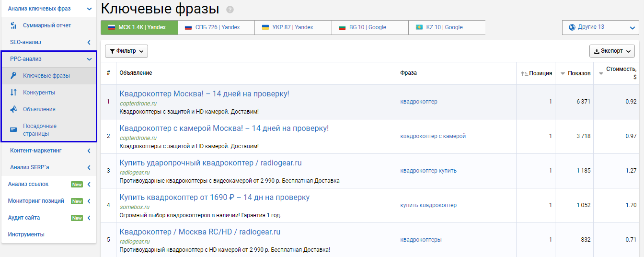Click the globe icon in Другие 13

pos(572,27)
